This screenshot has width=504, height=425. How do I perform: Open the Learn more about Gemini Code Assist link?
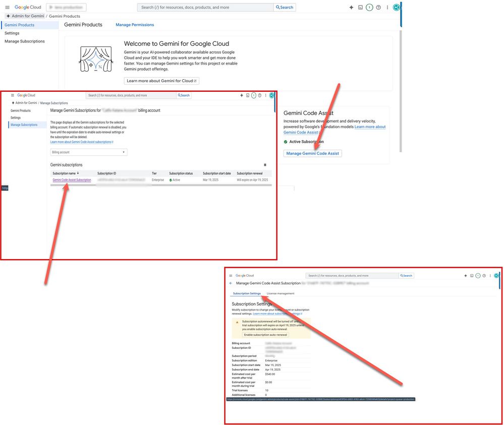pos(334,130)
